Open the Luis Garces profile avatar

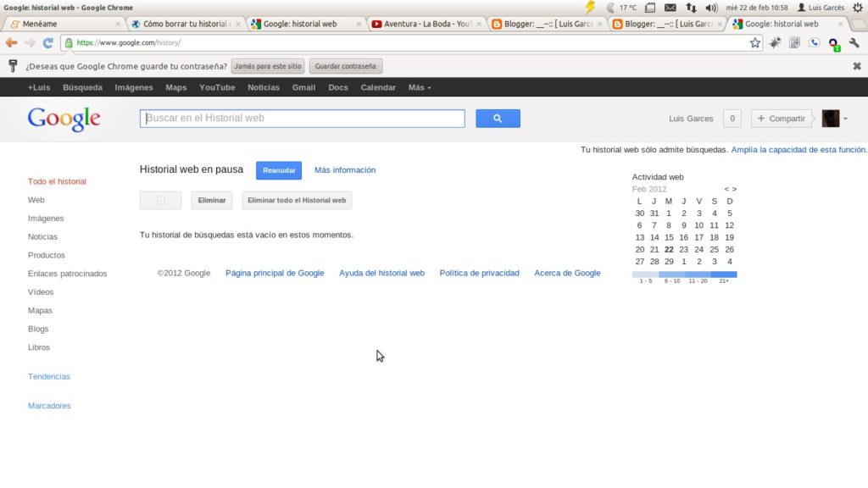831,119
